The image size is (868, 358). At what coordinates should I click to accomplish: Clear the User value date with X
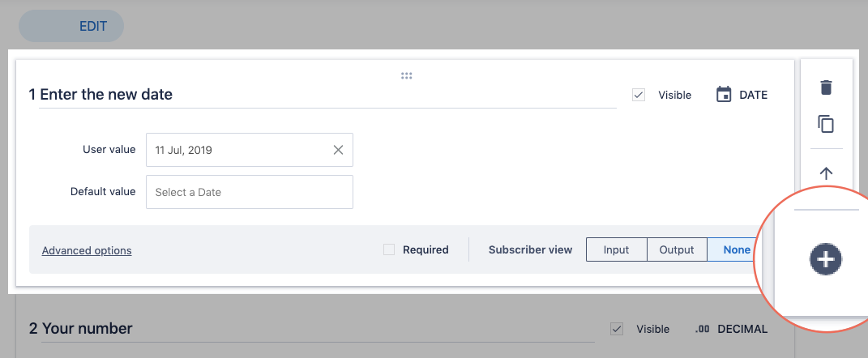[338, 150]
